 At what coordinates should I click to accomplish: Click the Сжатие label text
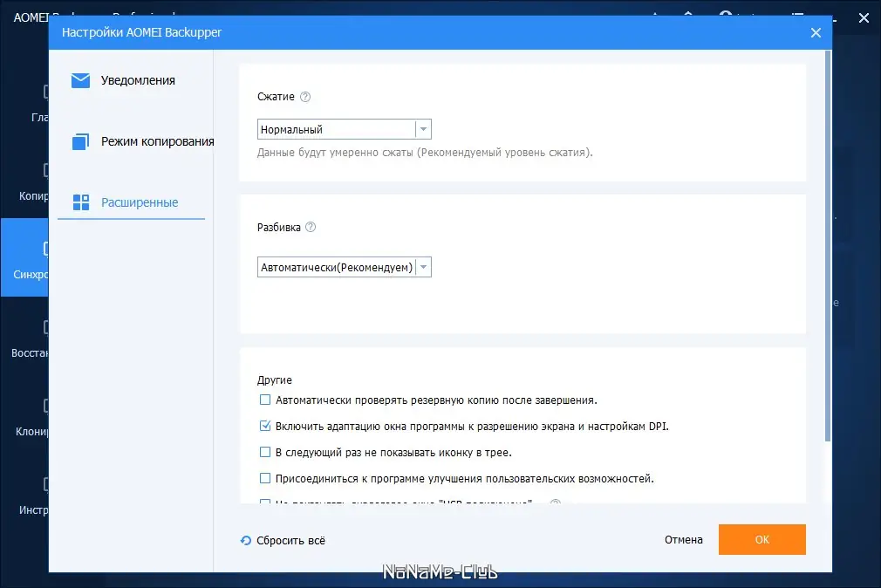click(x=276, y=97)
